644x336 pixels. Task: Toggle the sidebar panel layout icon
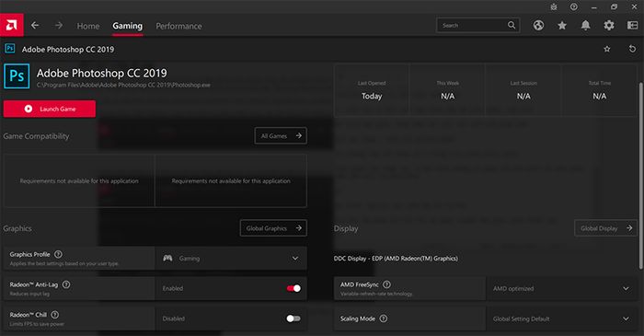pos(632,26)
